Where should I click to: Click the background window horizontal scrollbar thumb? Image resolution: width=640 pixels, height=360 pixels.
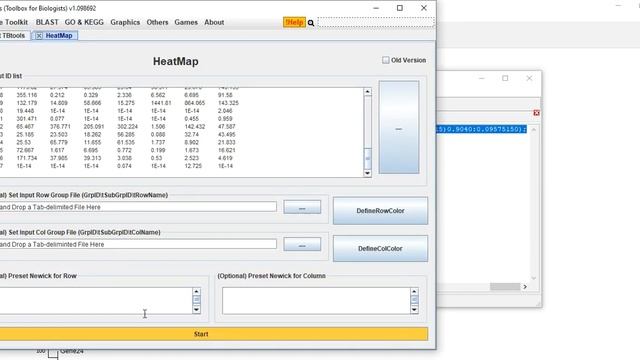point(505,287)
